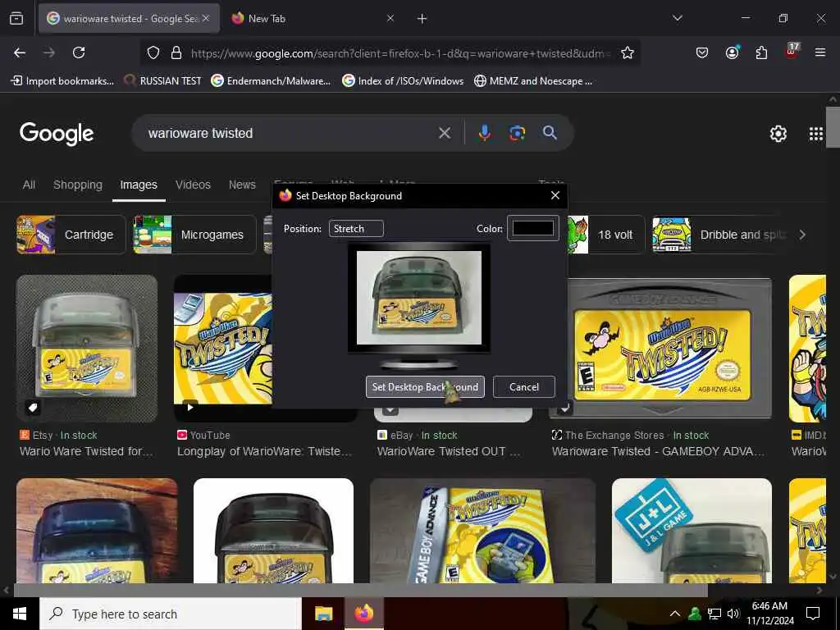Screen dimensions: 840x630
Task: Open the J&L Game cartridge image result
Action: (692, 531)
